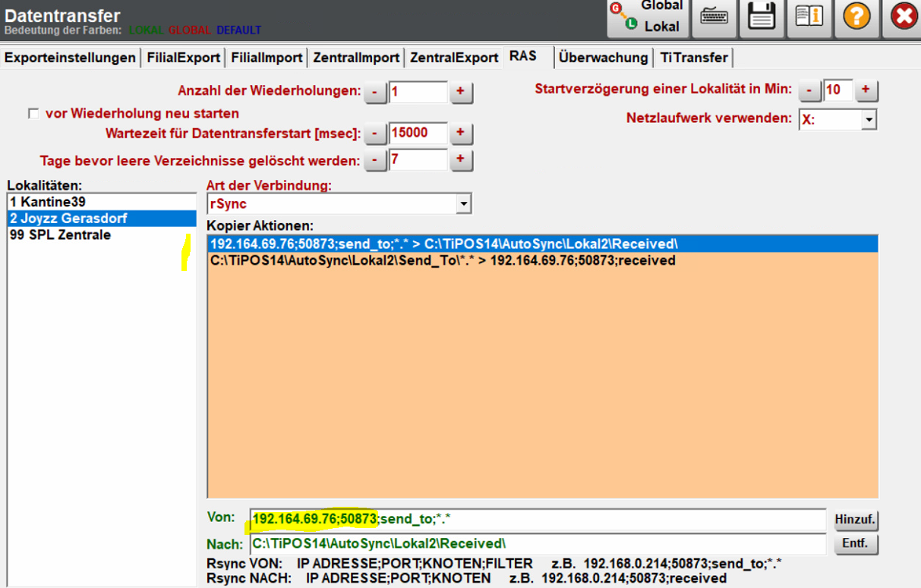Image resolution: width=921 pixels, height=588 pixels.
Task: Increase Anzahl der Wiederholungen with plus
Action: click(460, 93)
